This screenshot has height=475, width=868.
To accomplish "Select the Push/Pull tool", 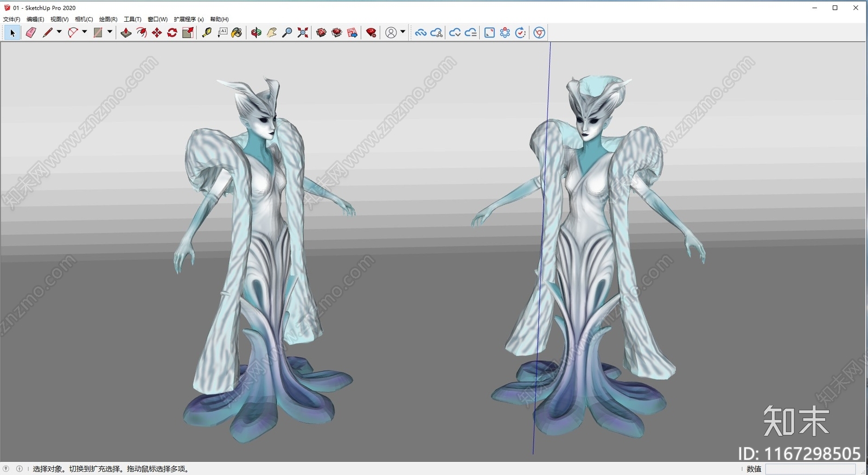I will point(126,33).
